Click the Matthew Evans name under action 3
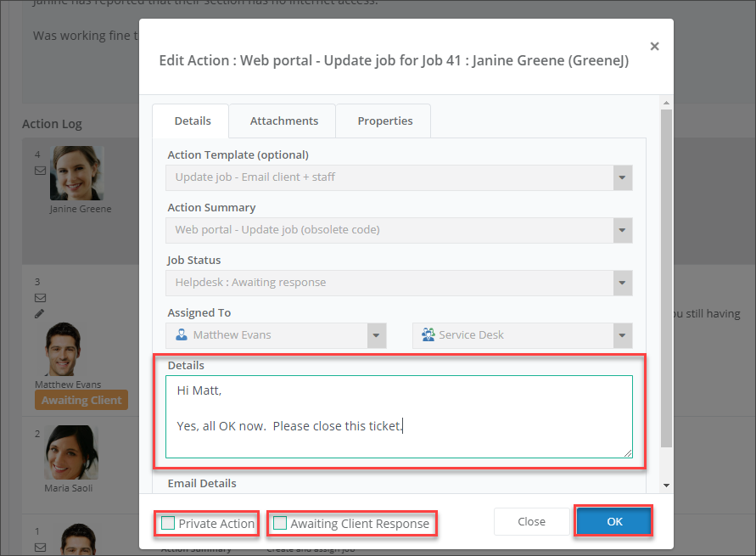 click(x=68, y=385)
